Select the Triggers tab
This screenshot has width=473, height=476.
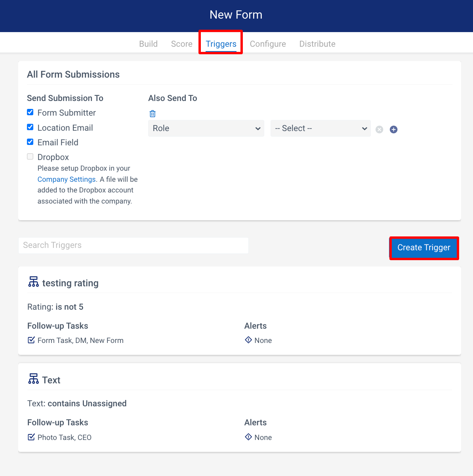221,44
